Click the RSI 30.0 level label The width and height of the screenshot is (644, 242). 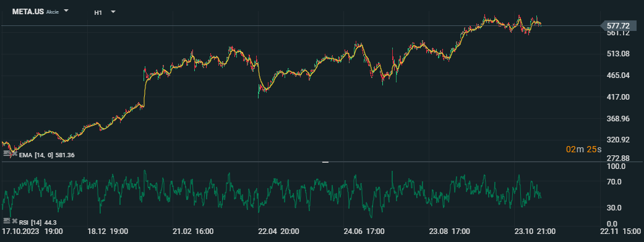[x=617, y=208]
